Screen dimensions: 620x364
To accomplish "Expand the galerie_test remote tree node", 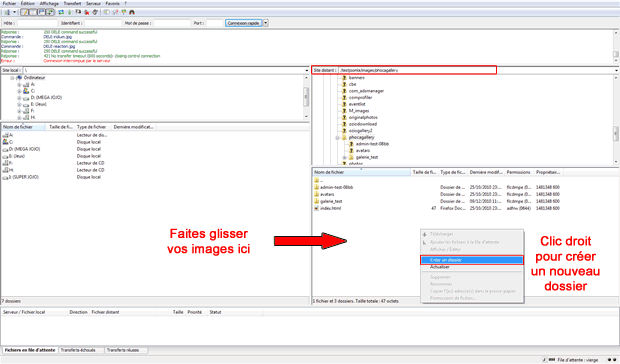I will click(x=344, y=158).
